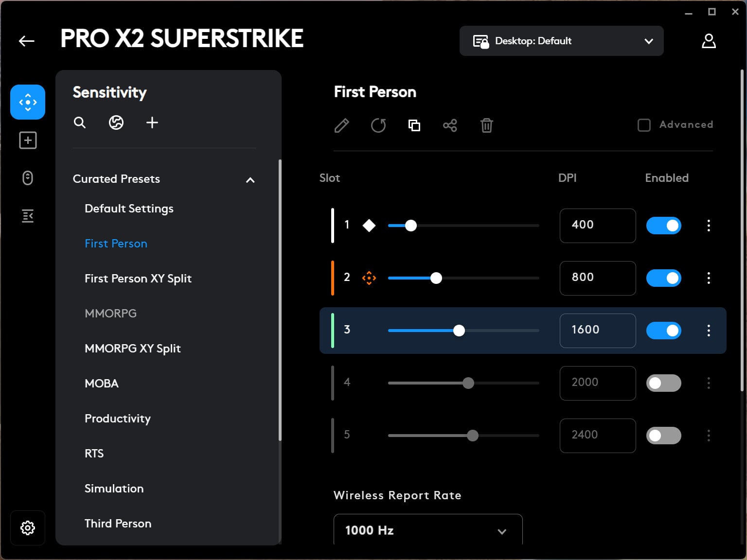Select the mouse buttons icon in the left sidebar
Screen dimensions: 747x560
(28, 178)
